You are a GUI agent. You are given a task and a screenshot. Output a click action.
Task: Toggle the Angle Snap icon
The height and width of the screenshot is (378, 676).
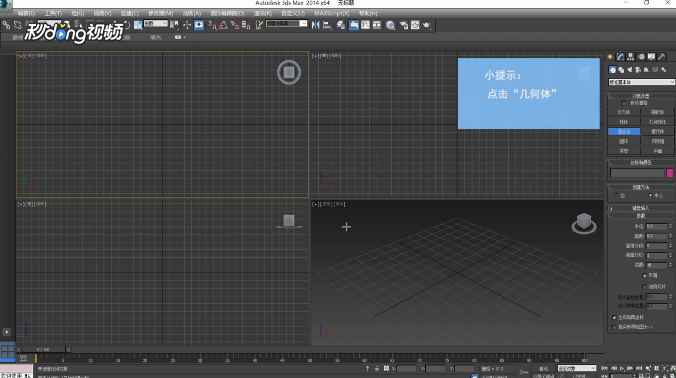(223, 25)
